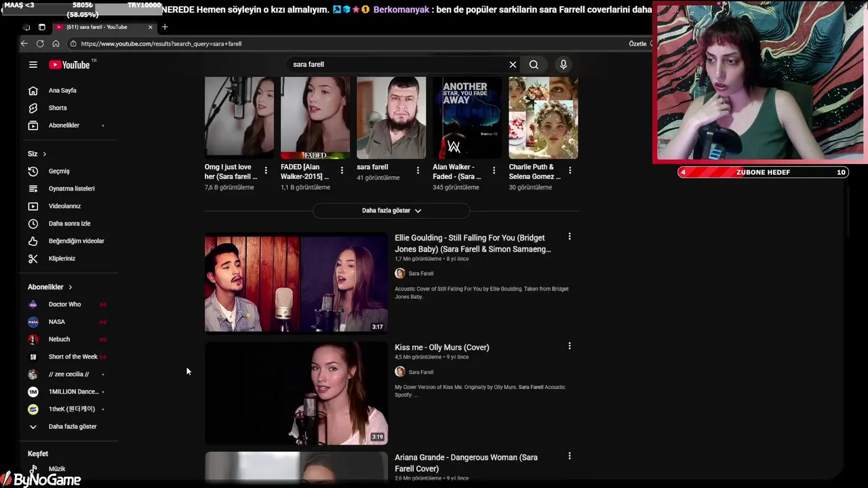This screenshot has width=868, height=488.
Task: Go back with the browser back arrow
Action: coord(24,43)
